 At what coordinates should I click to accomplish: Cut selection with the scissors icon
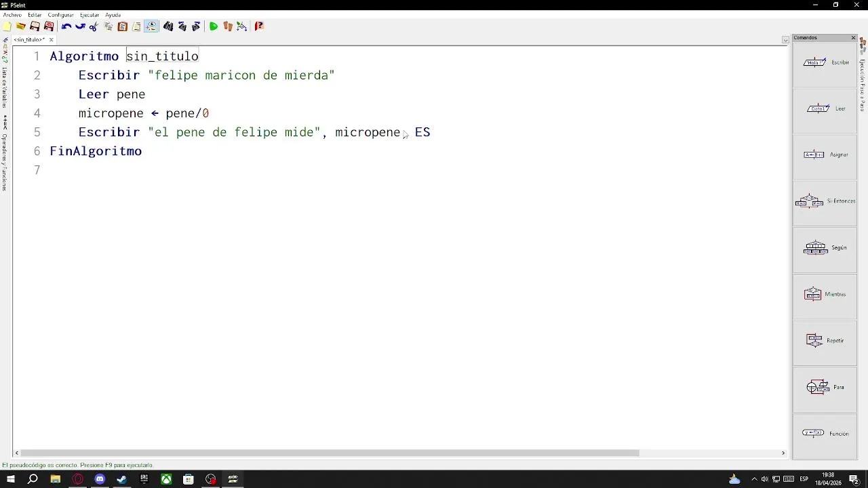pyautogui.click(x=94, y=26)
